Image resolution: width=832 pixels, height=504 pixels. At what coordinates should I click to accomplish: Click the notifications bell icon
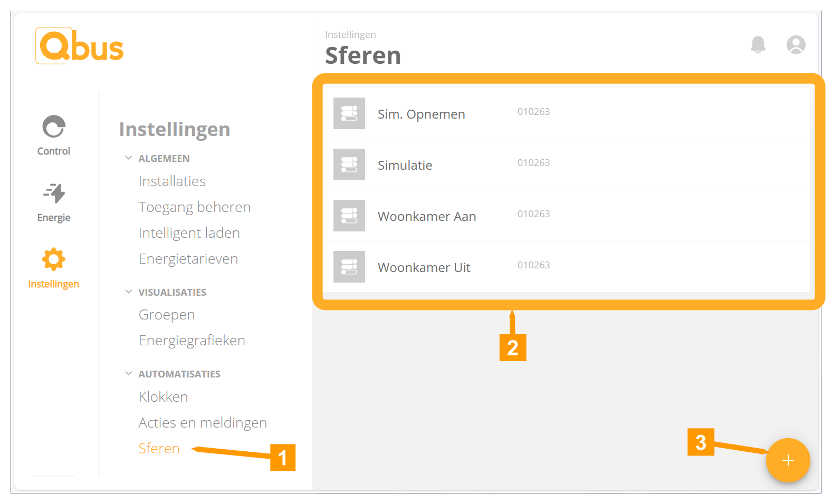[x=758, y=45]
